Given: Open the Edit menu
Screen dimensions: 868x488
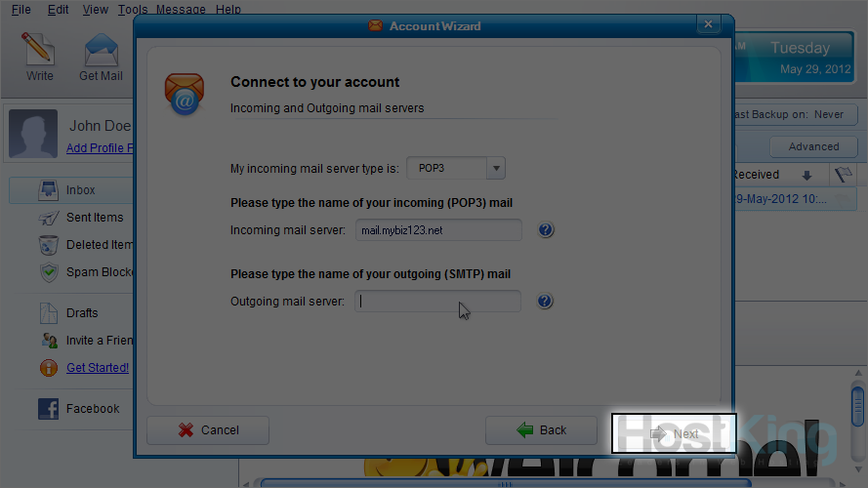Looking at the screenshot, I should 59,10.
